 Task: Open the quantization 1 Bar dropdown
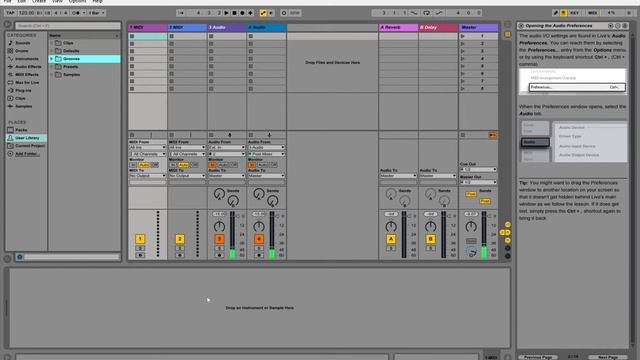tap(97, 13)
